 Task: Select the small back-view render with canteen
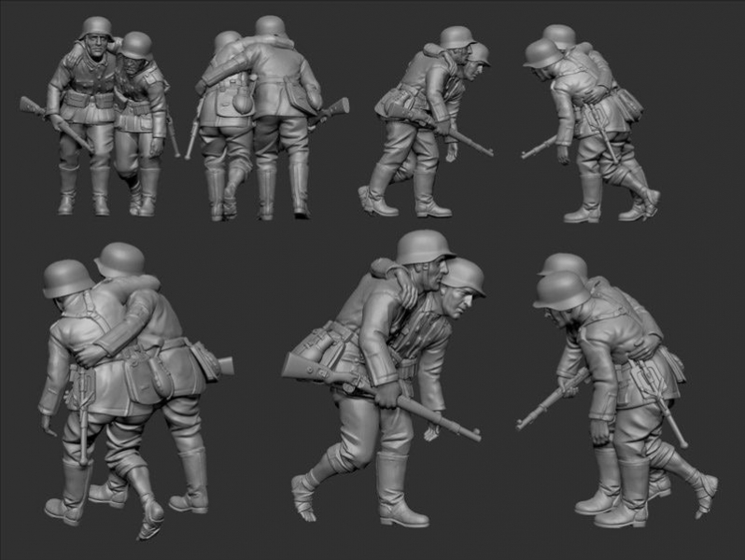click(267, 119)
